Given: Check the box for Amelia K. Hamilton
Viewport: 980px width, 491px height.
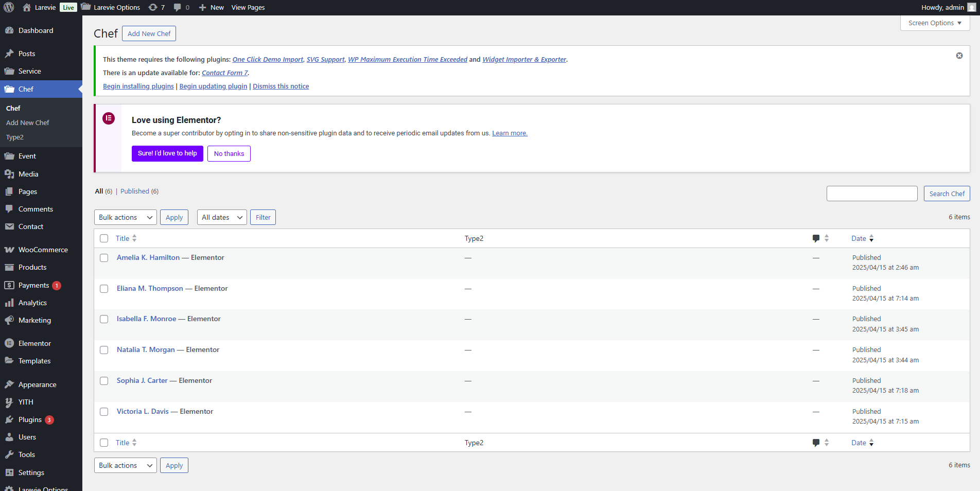Looking at the screenshot, I should (x=104, y=258).
